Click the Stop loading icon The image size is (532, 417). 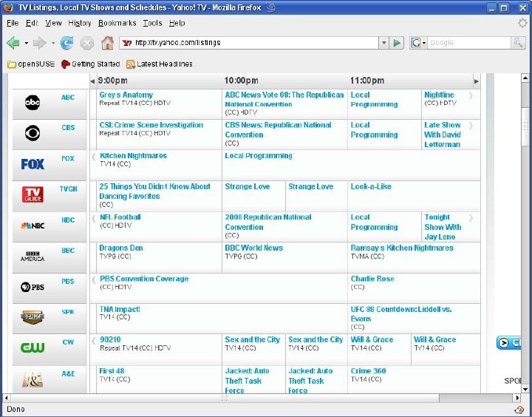point(87,43)
